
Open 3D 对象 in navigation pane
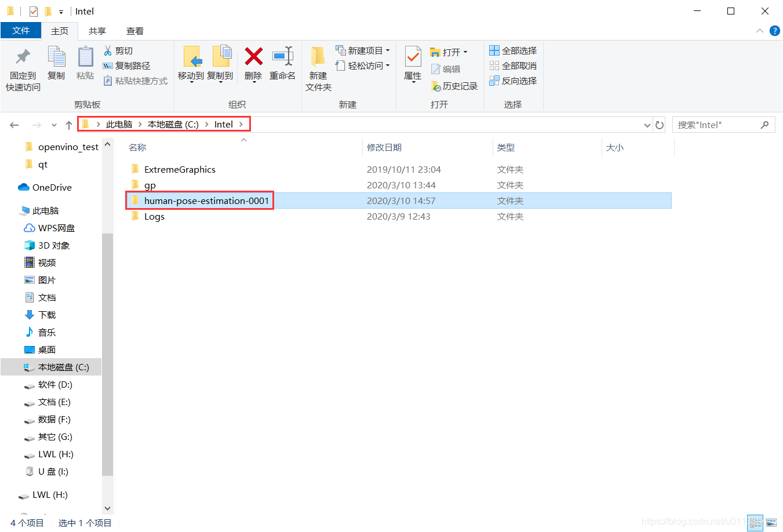click(54, 246)
